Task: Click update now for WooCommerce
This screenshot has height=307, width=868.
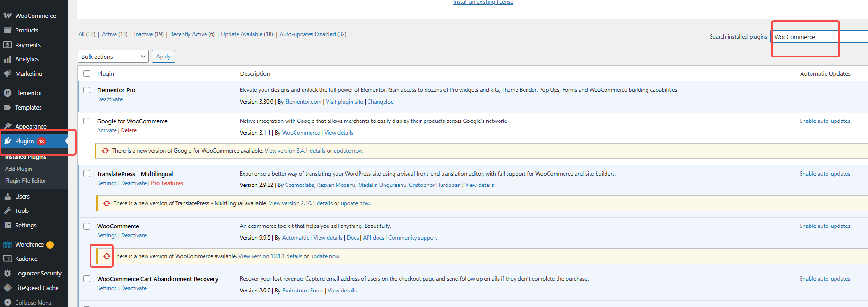Action: click(x=325, y=256)
